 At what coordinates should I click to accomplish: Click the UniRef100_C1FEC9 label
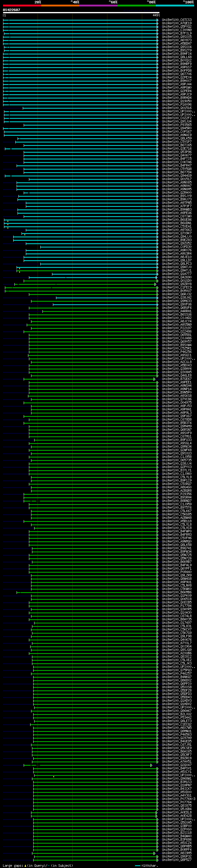176,287
